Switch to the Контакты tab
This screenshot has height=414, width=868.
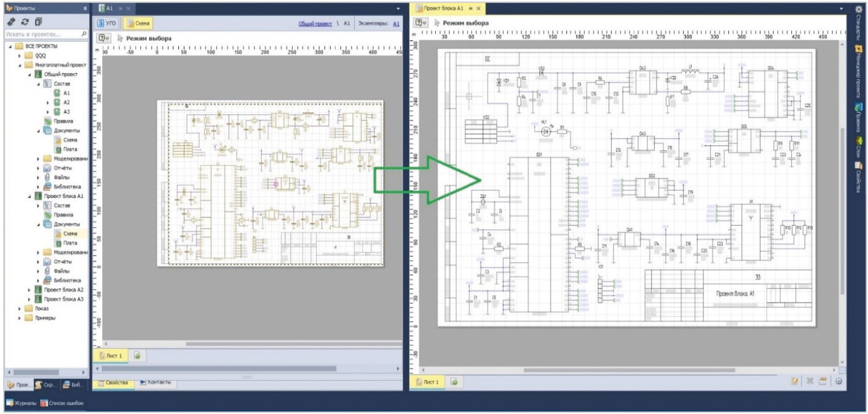click(154, 383)
